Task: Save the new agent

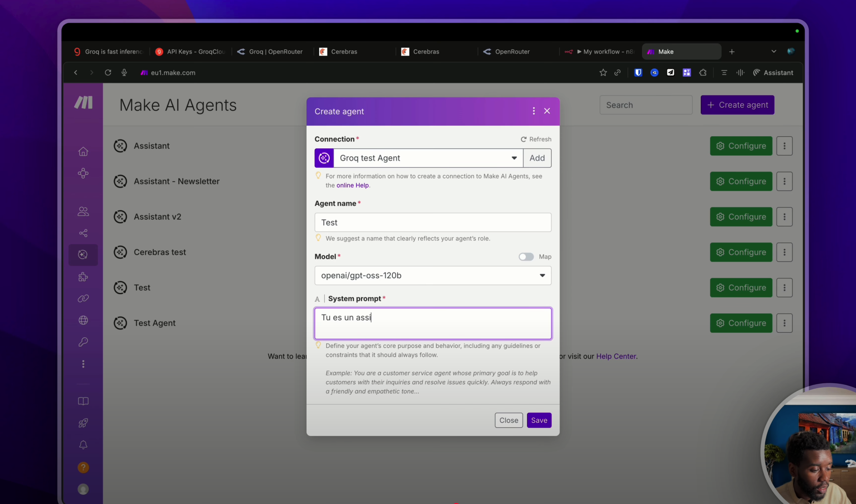Action: point(539,420)
